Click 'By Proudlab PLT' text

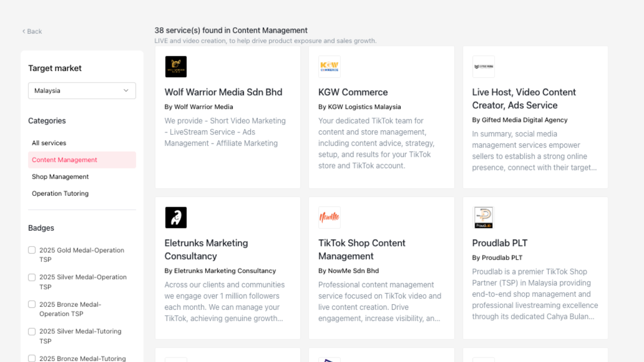(x=497, y=257)
